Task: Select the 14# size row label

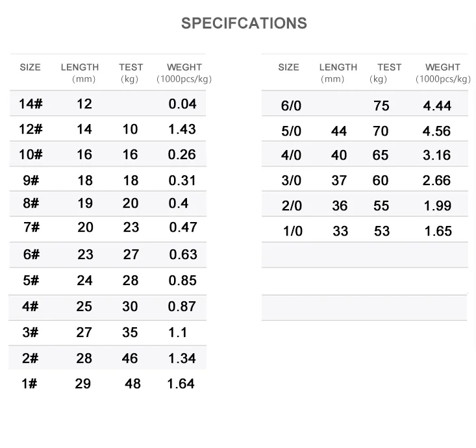Action: pos(30,104)
